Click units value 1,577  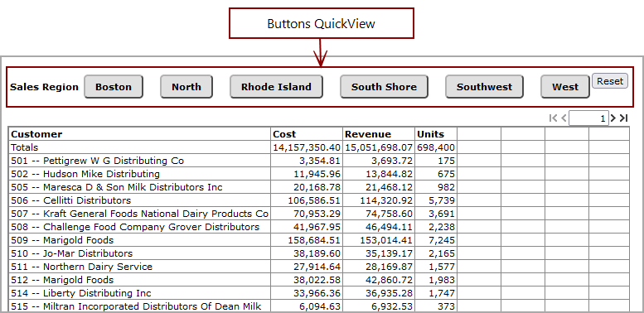pos(436,267)
